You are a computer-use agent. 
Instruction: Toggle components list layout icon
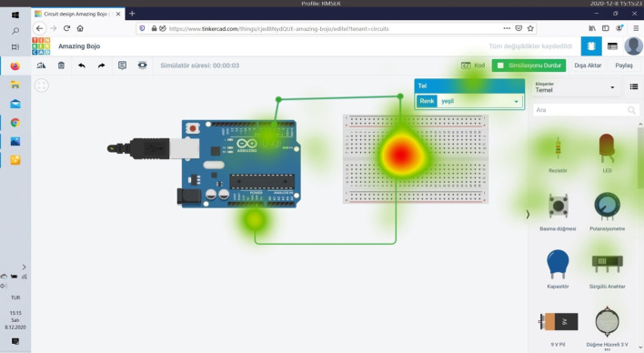pyautogui.click(x=633, y=86)
